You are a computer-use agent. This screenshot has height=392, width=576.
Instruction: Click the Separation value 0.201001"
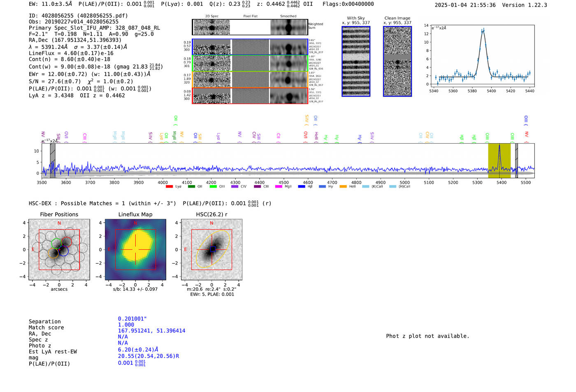click(132, 319)
